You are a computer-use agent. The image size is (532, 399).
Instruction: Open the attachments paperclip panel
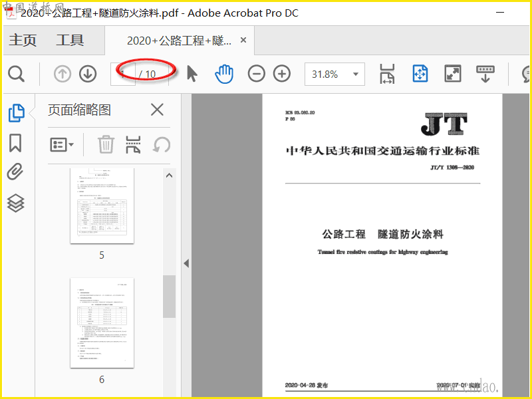point(15,172)
